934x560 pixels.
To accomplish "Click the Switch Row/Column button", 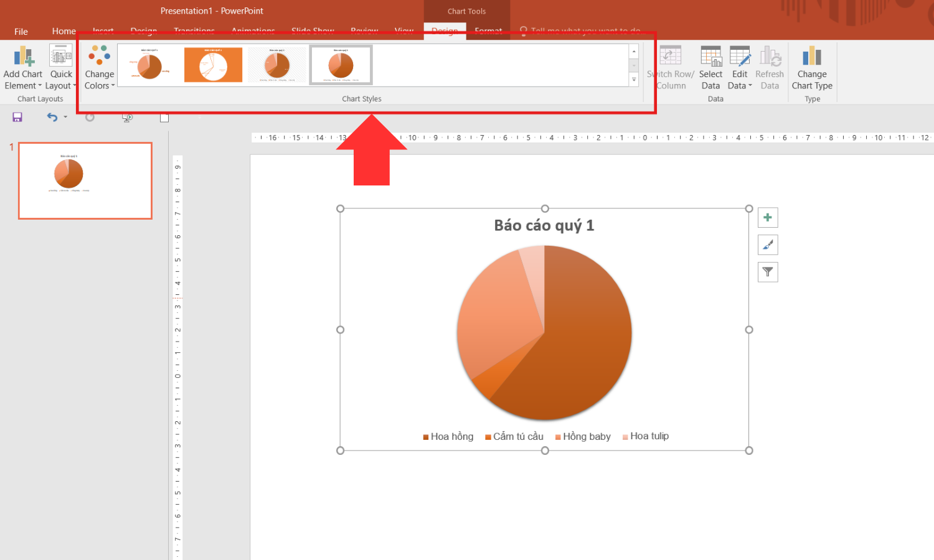I will 671,67.
